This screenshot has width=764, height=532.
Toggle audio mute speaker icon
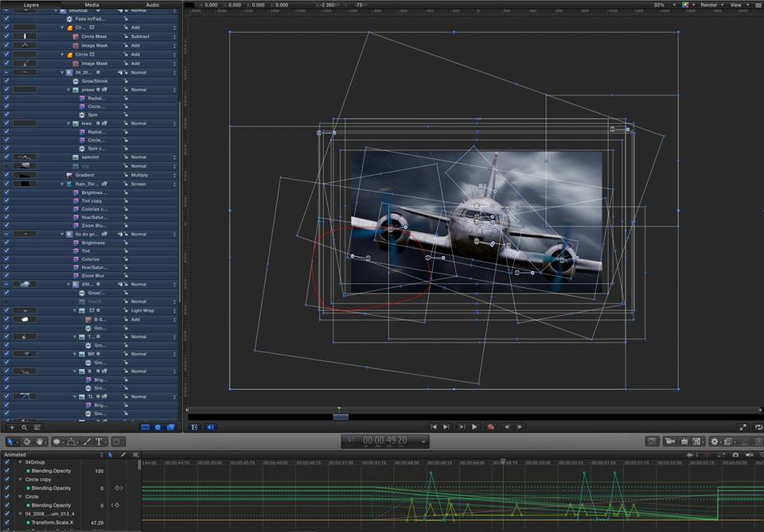click(210, 427)
